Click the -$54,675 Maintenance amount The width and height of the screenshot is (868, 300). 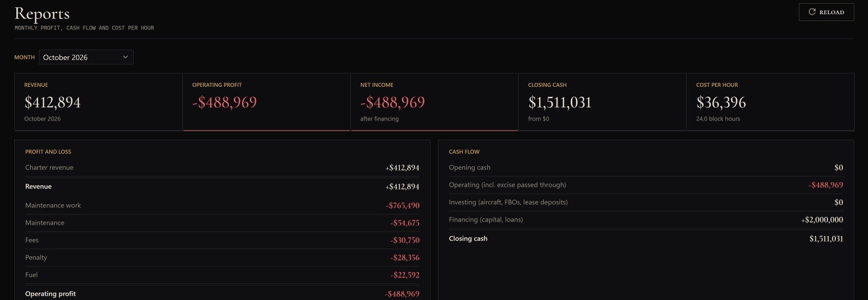[x=405, y=223]
